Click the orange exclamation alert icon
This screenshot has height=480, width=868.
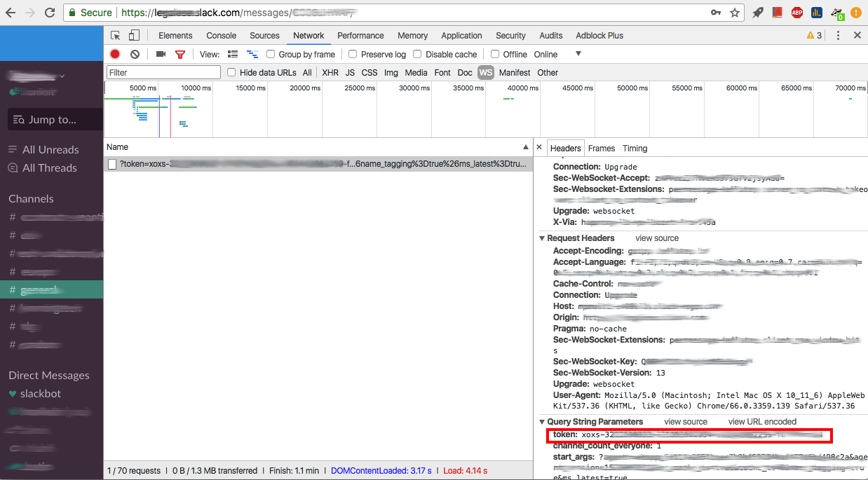click(856, 13)
